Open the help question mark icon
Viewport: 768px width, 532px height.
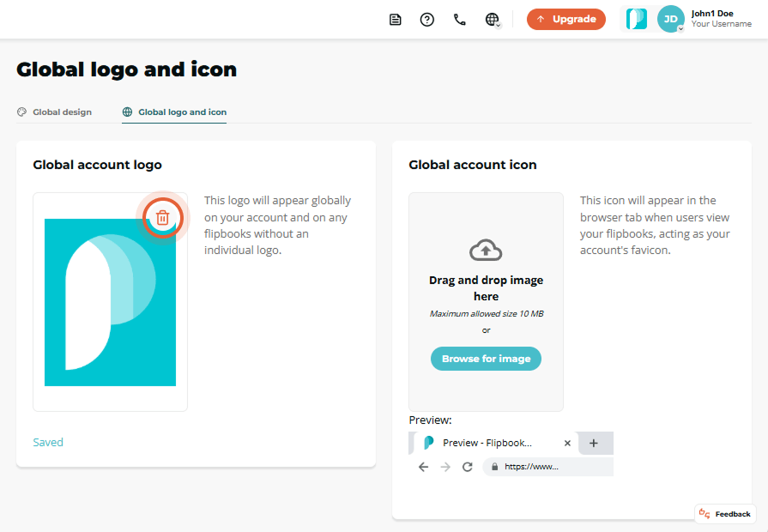(427, 20)
